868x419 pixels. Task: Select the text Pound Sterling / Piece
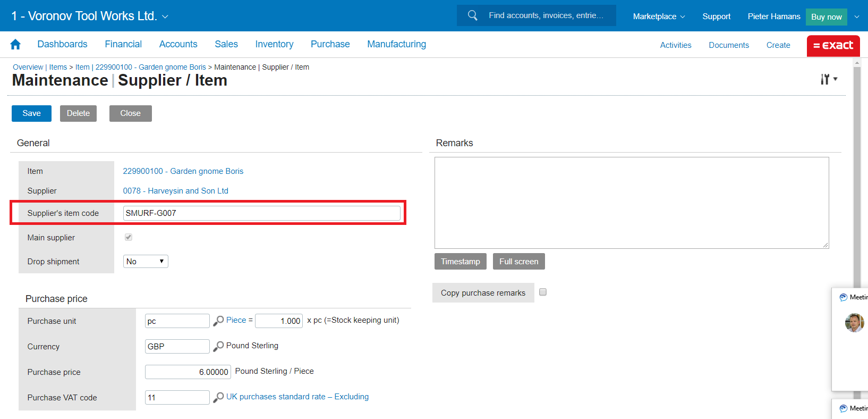[275, 371]
